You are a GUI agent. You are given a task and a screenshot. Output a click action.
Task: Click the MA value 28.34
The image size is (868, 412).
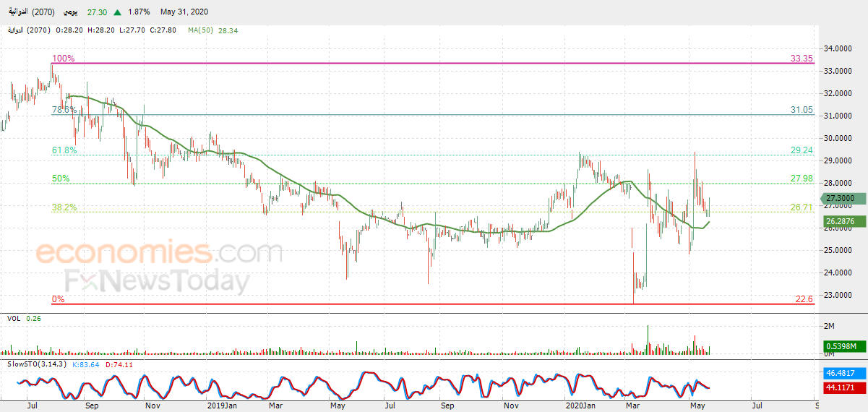(x=228, y=30)
